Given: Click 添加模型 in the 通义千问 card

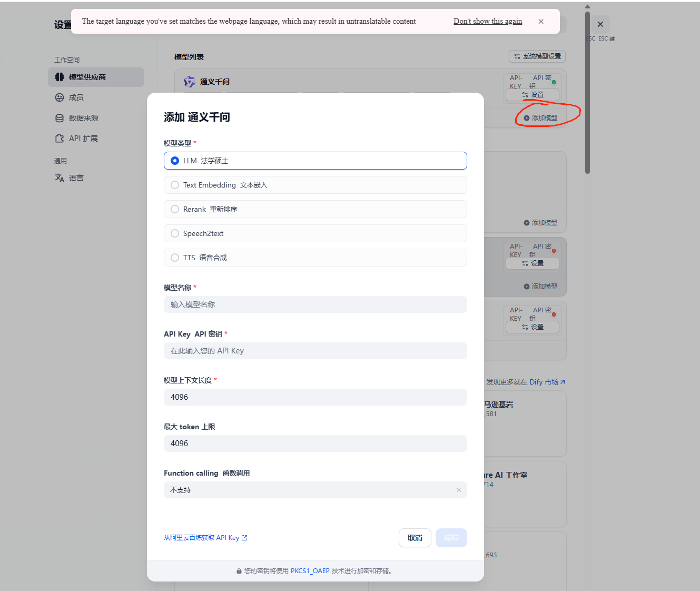Looking at the screenshot, I should click(x=540, y=118).
